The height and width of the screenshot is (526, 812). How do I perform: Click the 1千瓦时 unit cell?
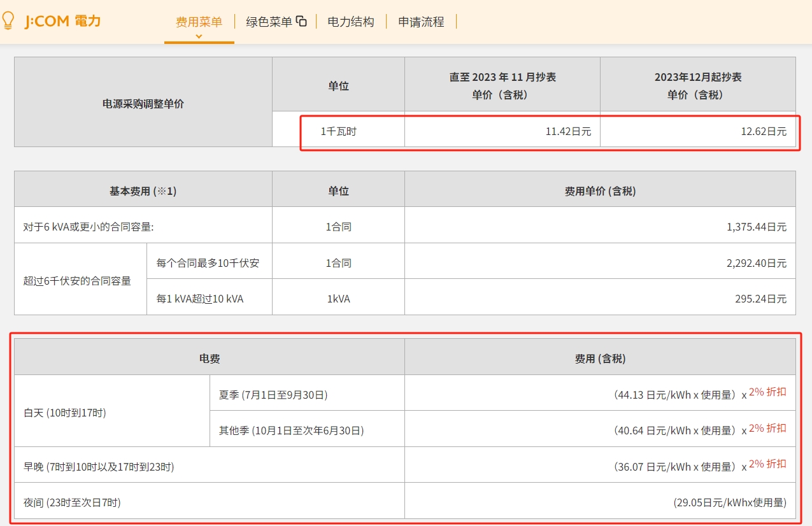339,132
